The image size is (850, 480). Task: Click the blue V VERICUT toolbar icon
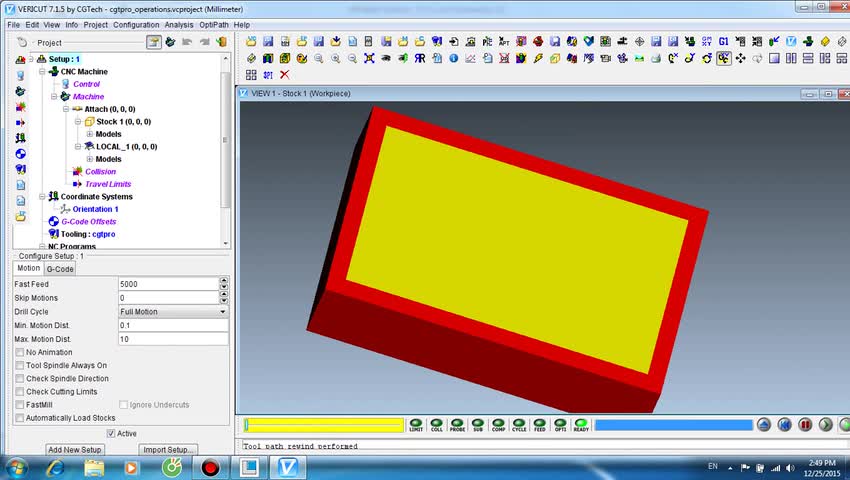pyautogui.click(x=791, y=41)
